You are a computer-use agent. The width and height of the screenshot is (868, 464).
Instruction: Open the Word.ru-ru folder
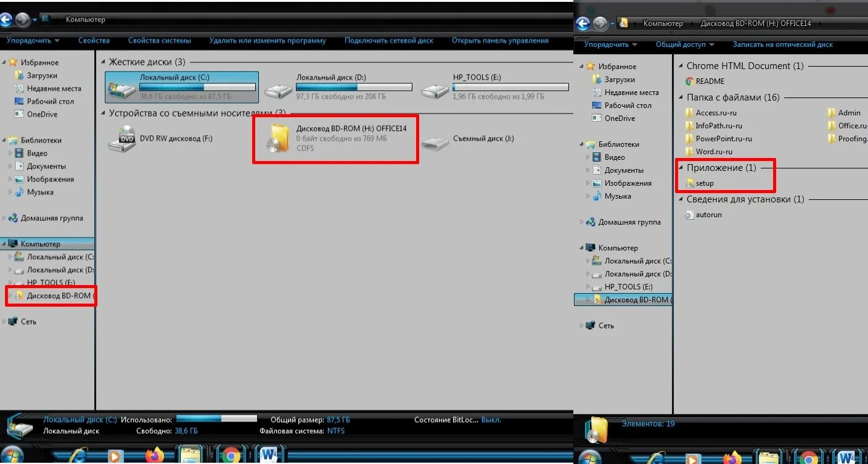pyautogui.click(x=710, y=152)
